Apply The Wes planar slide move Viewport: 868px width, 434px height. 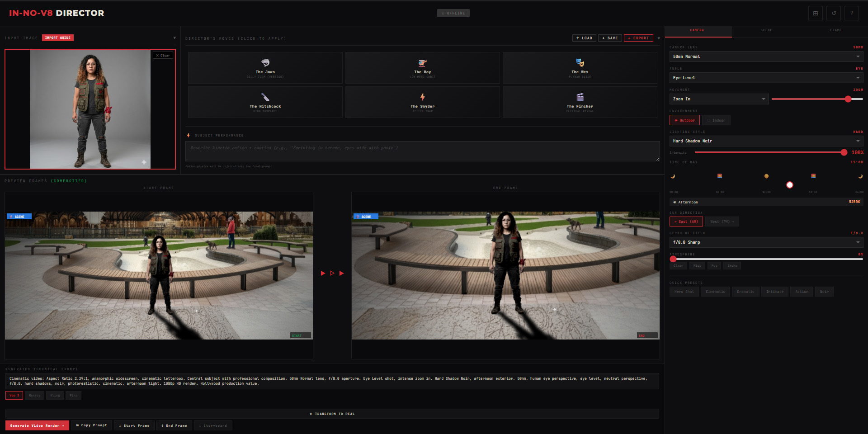tap(580, 68)
